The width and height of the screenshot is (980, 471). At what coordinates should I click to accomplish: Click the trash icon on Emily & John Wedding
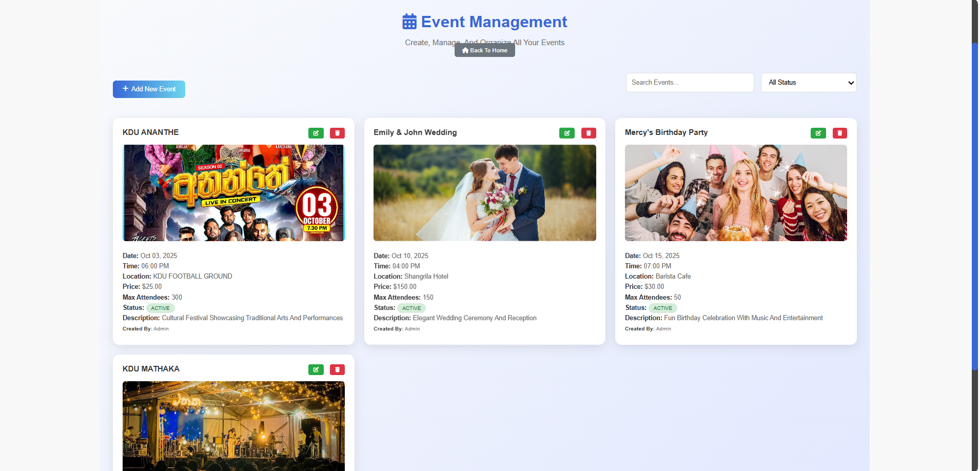click(589, 133)
